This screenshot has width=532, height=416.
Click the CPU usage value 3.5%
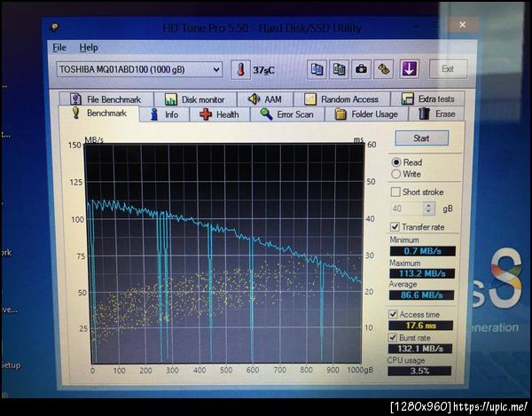[x=419, y=371]
